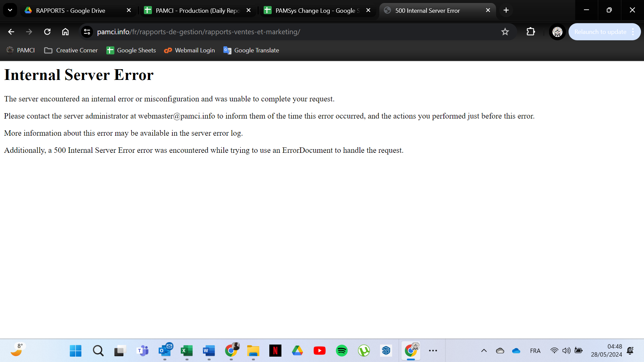Open the PAMCI bookmark

21,50
